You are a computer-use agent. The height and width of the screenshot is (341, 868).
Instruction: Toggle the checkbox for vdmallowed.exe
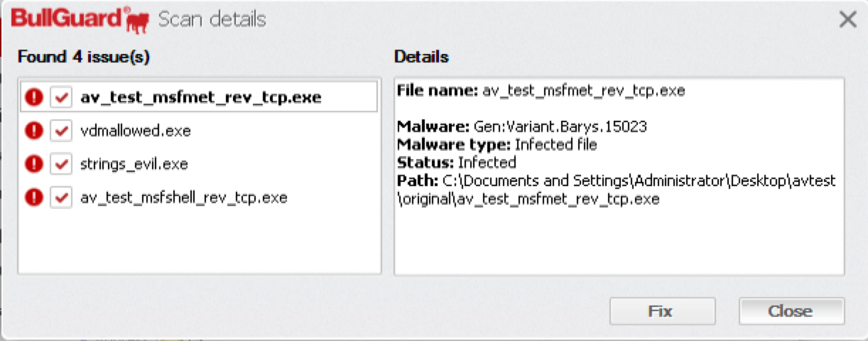point(60,131)
